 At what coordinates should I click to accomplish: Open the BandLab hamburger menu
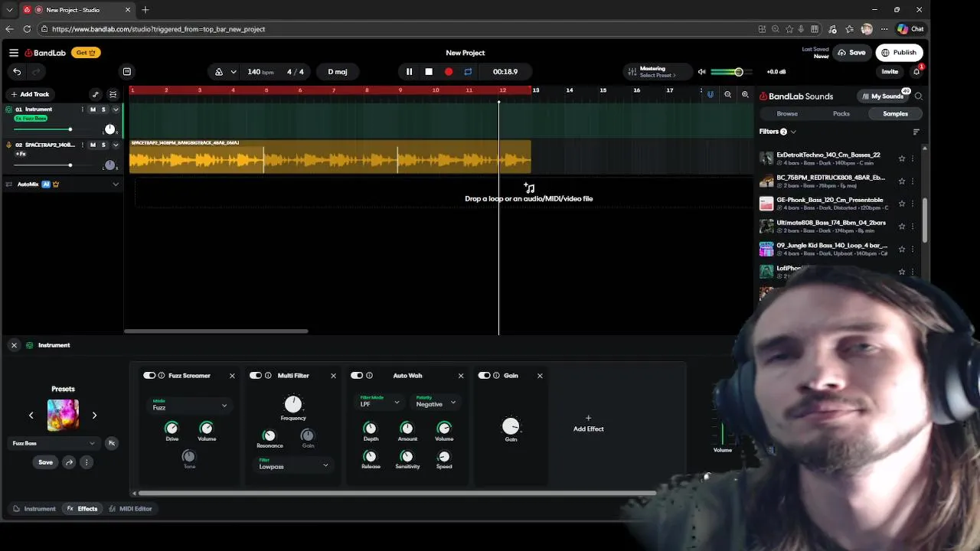[14, 53]
